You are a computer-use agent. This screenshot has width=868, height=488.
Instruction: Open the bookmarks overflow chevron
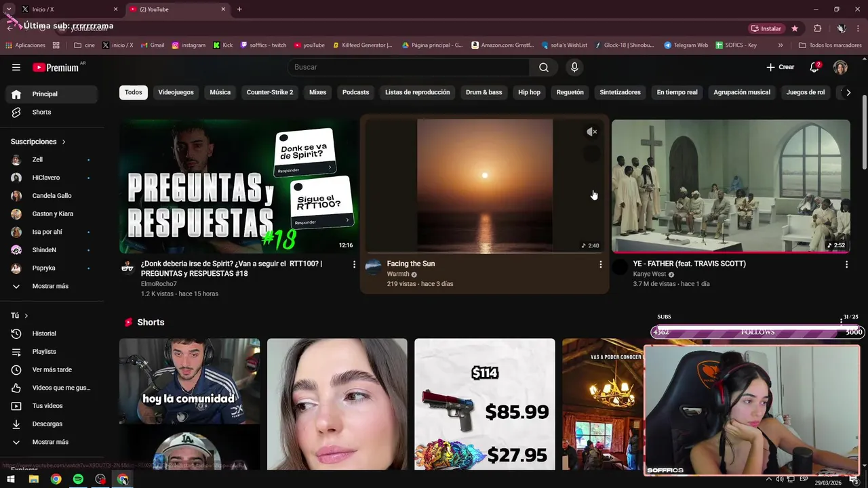[x=781, y=45]
